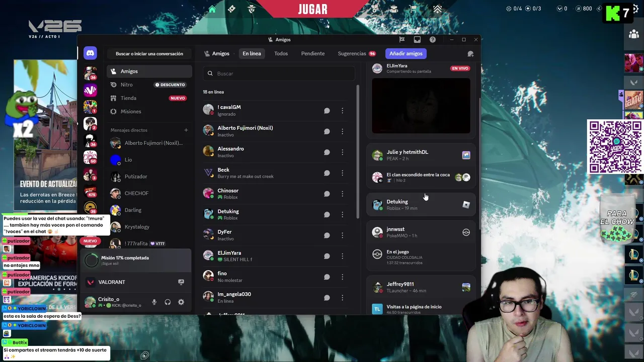Open NUEVO unread indicator in server list

90,241
